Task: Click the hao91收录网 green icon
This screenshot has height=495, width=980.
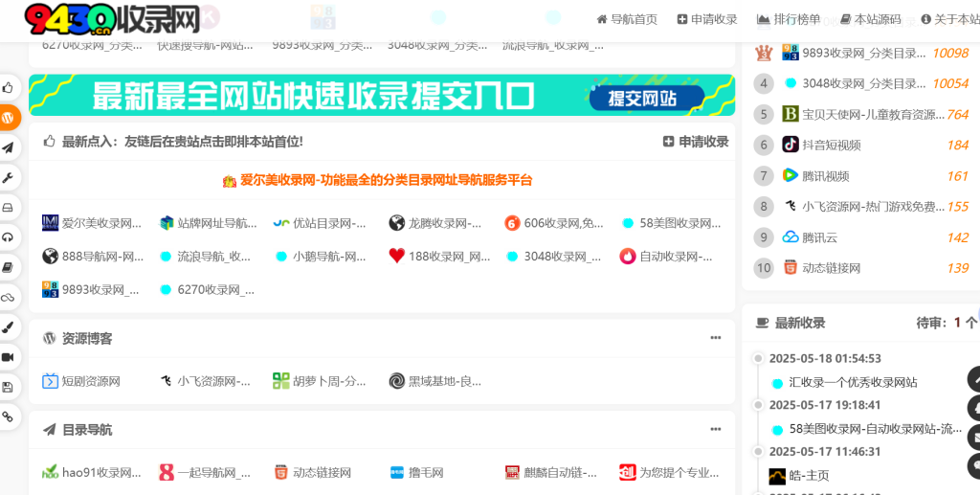Action: (50, 472)
